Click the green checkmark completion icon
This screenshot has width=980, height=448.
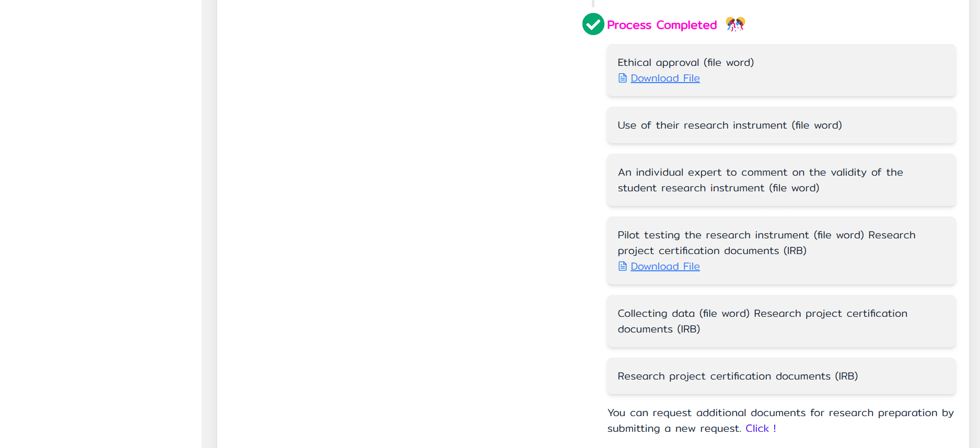(593, 24)
